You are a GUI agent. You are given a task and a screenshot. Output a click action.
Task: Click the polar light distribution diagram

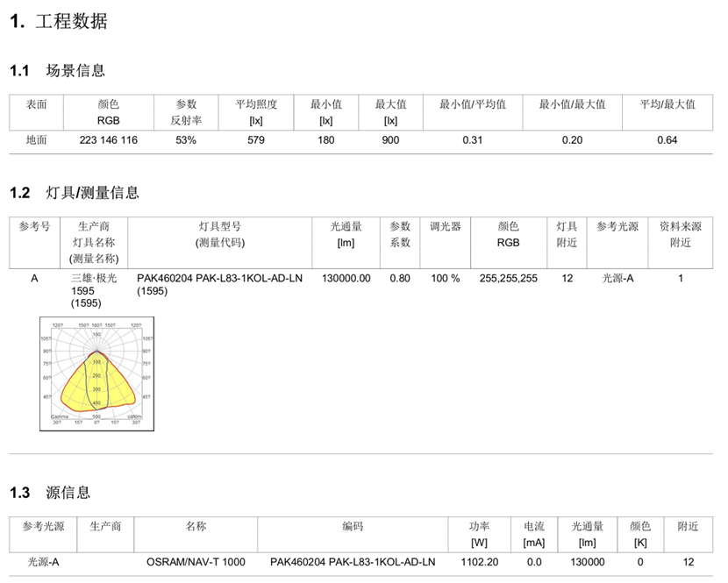[96, 373]
